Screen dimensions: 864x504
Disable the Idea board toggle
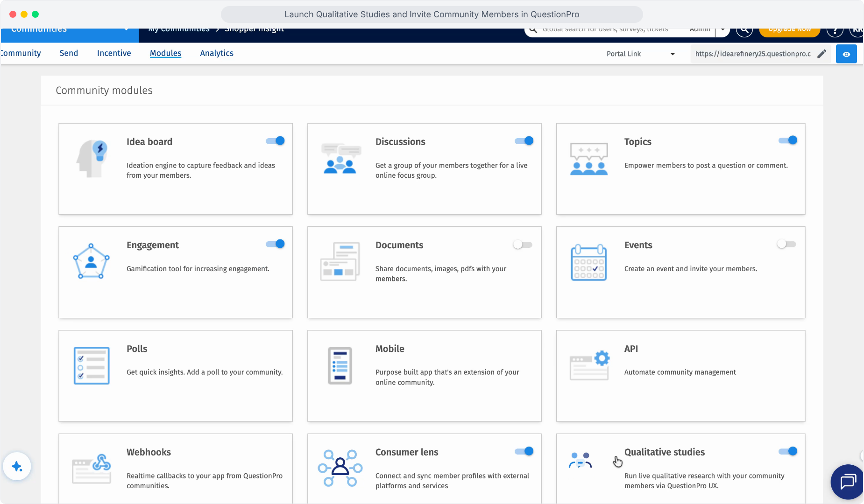coord(275,141)
